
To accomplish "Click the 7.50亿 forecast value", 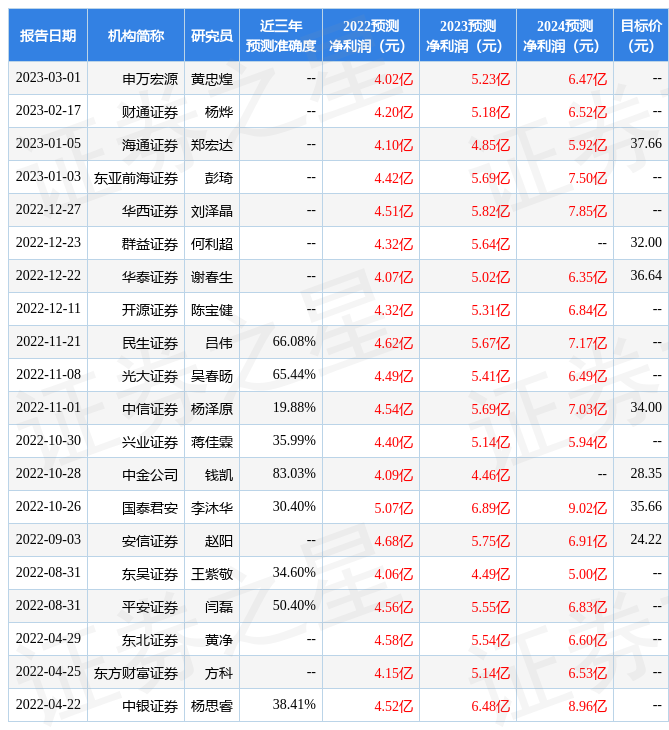I will [587, 178].
